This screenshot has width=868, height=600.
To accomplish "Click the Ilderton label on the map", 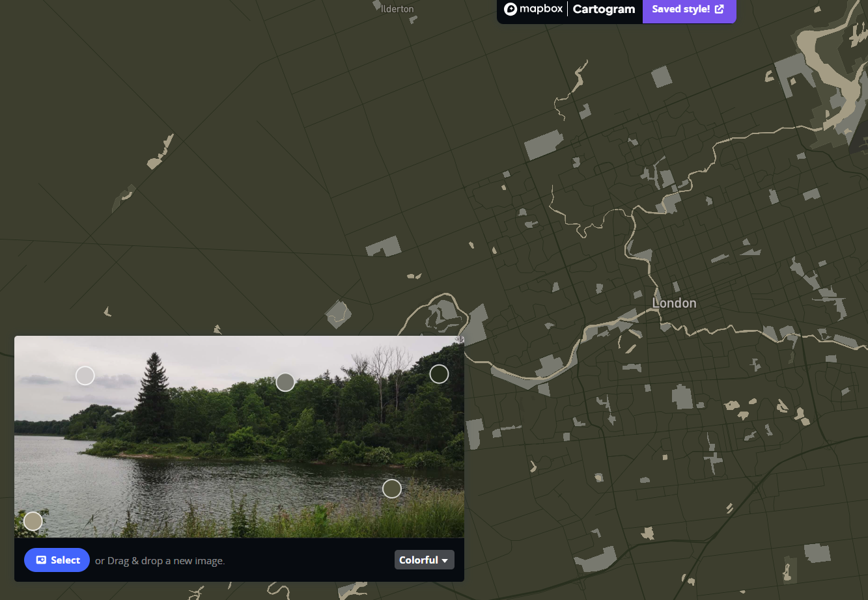I will [x=396, y=8].
